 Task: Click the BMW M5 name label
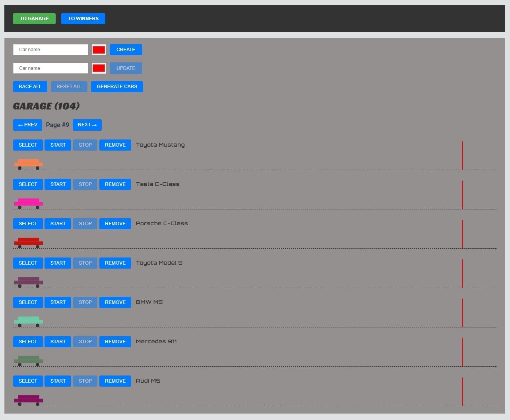pos(149,302)
